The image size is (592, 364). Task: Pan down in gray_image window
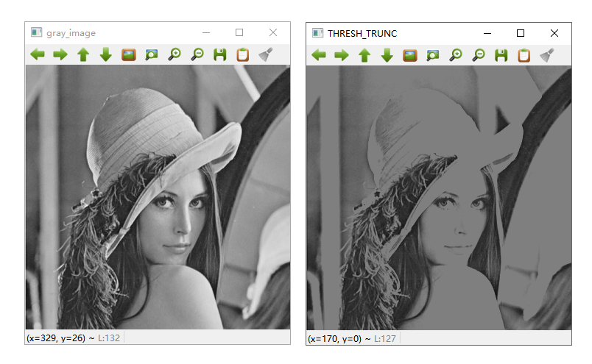[x=106, y=54]
